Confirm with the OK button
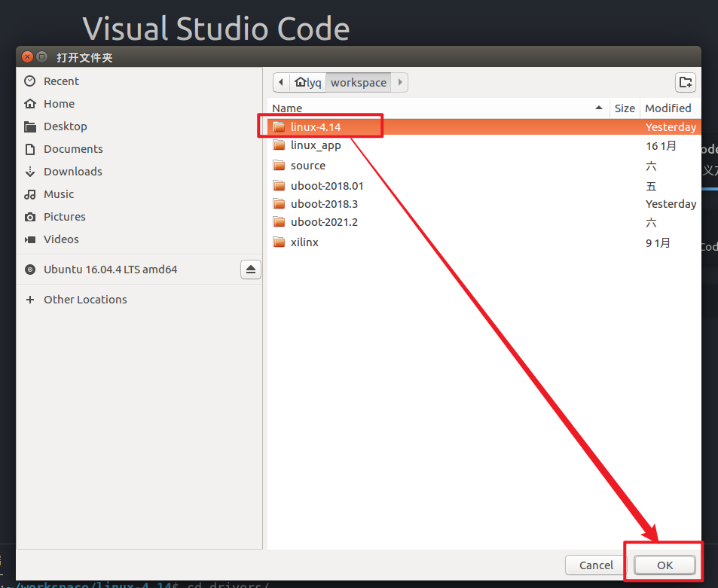This screenshot has height=588, width=718. coord(665,565)
